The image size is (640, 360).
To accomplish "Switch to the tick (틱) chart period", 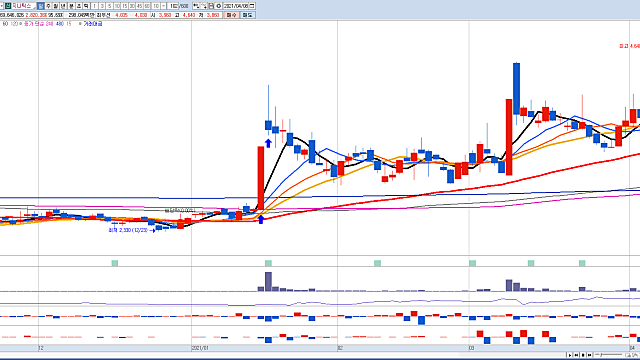I will coord(86,6).
